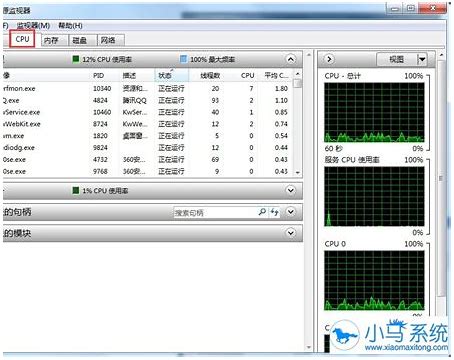This screenshot has height=360, width=454.
Task: Click the 视图 button
Action: click(397, 60)
